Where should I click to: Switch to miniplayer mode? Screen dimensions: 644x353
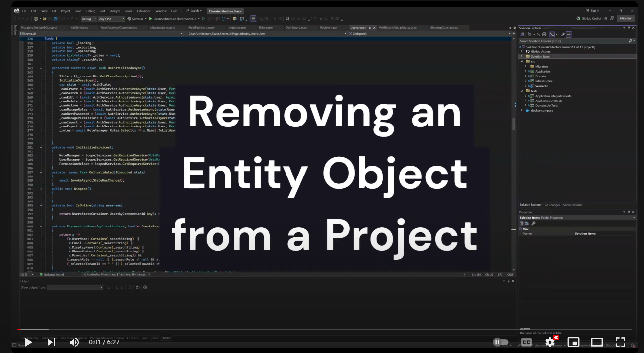pyautogui.click(x=573, y=342)
